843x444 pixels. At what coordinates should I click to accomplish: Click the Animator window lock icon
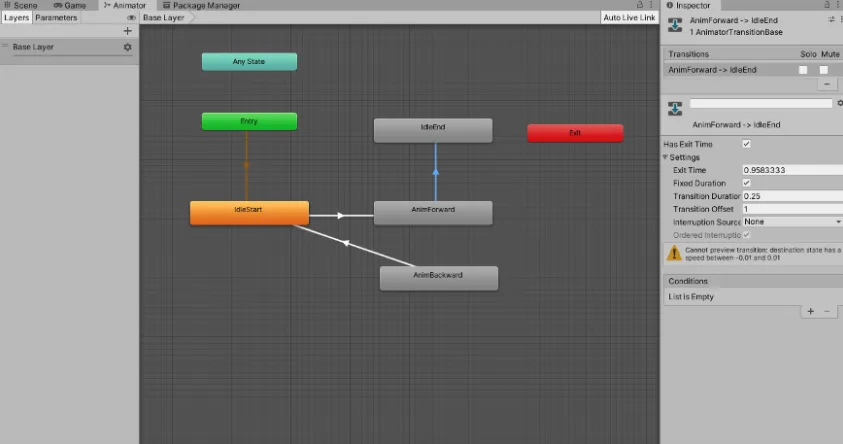coord(640,5)
